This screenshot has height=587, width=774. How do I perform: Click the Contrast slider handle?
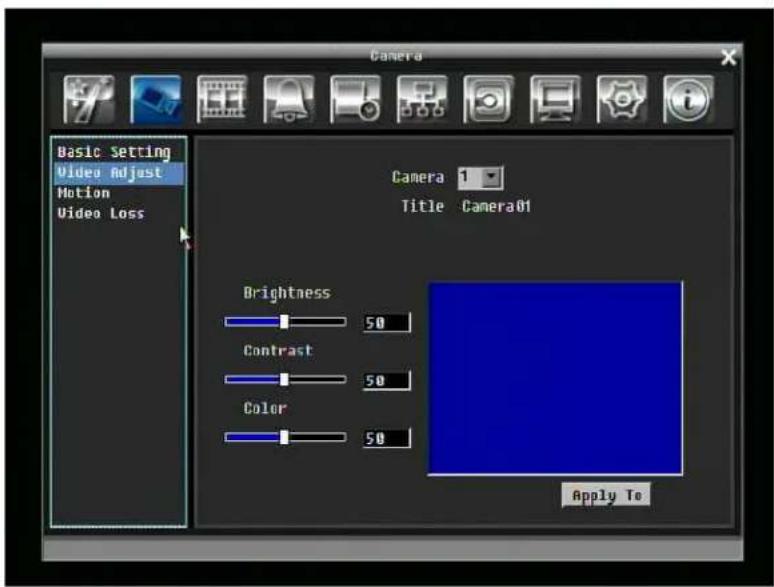[x=284, y=380]
